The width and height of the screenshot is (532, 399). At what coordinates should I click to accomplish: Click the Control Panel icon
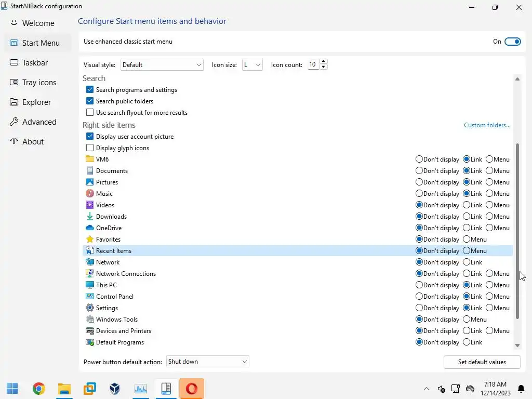(89, 296)
